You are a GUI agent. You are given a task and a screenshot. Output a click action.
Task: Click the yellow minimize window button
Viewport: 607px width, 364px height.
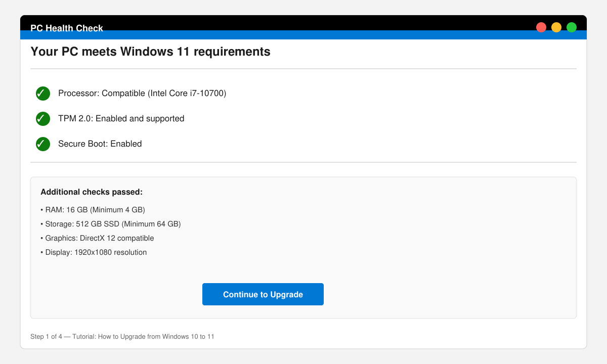[556, 27]
